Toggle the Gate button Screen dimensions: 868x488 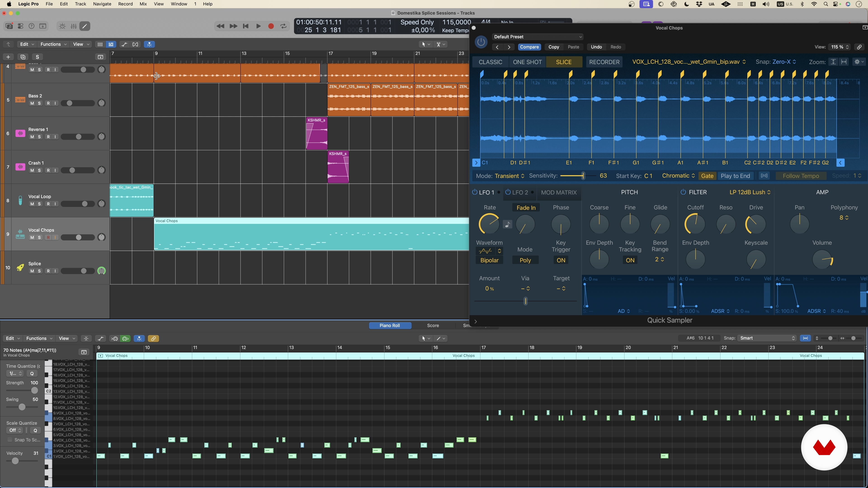coord(707,176)
